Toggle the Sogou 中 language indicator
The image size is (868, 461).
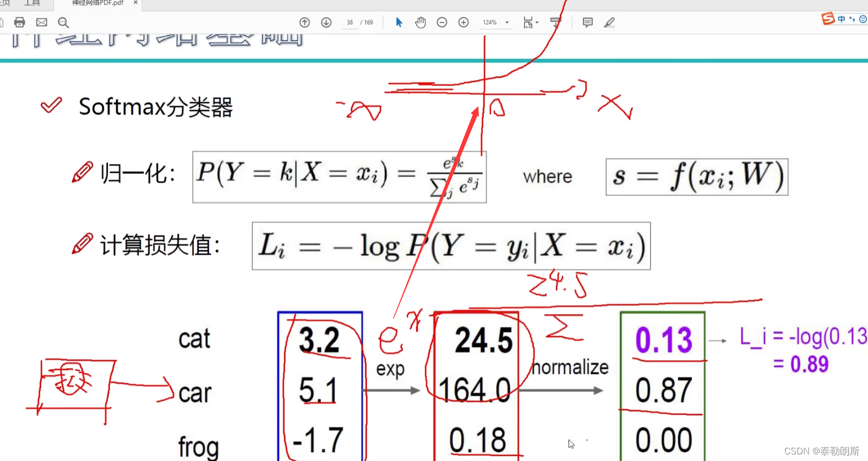(x=842, y=19)
